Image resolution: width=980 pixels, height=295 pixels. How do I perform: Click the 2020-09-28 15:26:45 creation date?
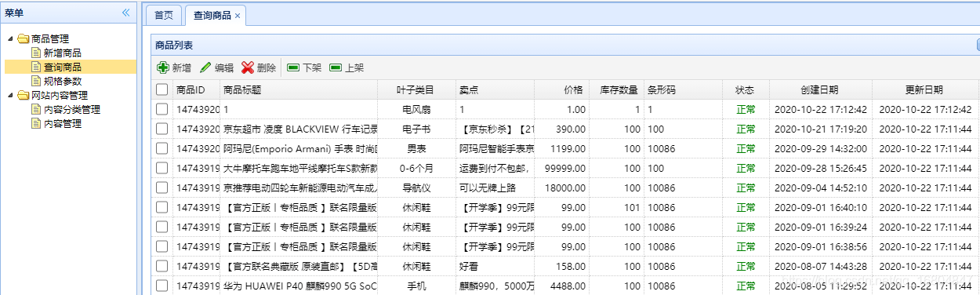point(820,169)
